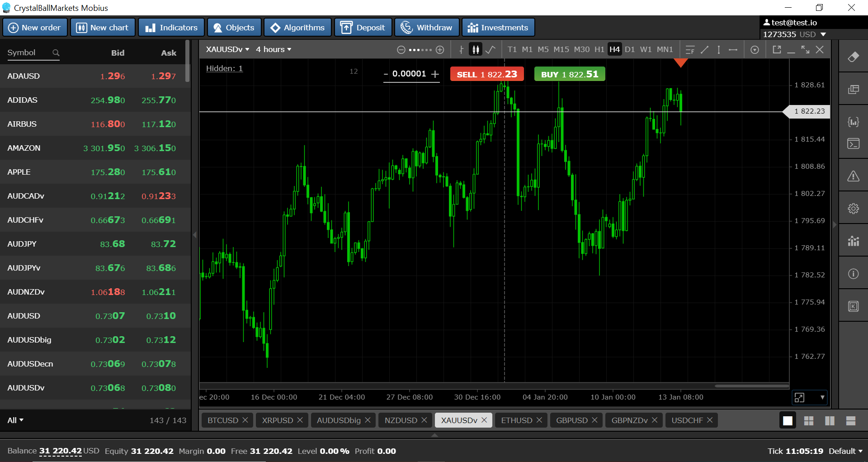The height and width of the screenshot is (462, 868).
Task: Choose the four-chart grid layout
Action: coord(809,421)
